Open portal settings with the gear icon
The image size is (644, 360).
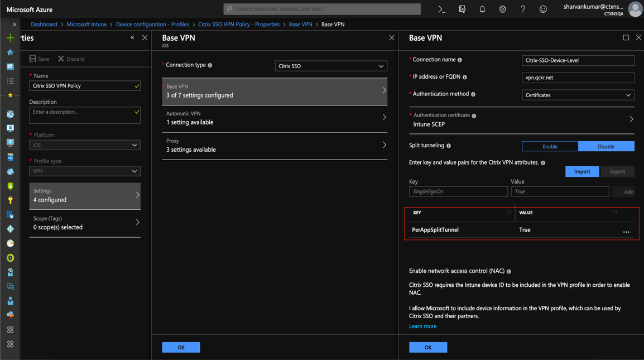click(x=502, y=9)
